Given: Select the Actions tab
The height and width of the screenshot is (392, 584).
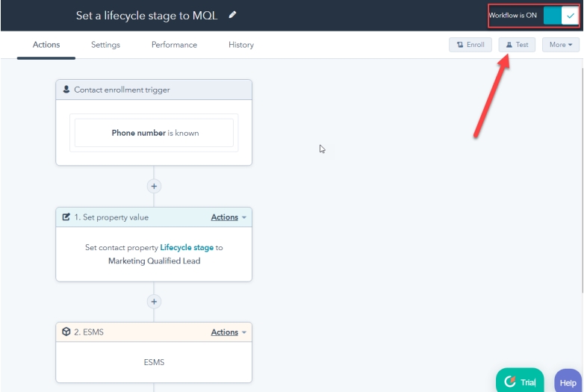Looking at the screenshot, I should click(46, 45).
